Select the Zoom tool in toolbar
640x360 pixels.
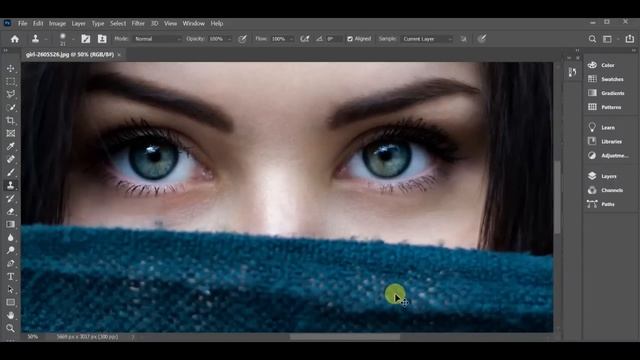[11, 328]
